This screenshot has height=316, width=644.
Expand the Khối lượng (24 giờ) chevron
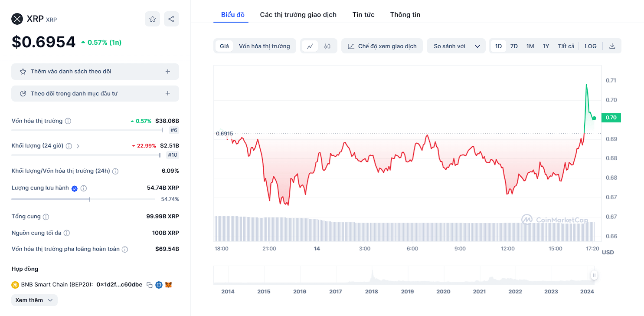[x=78, y=146]
